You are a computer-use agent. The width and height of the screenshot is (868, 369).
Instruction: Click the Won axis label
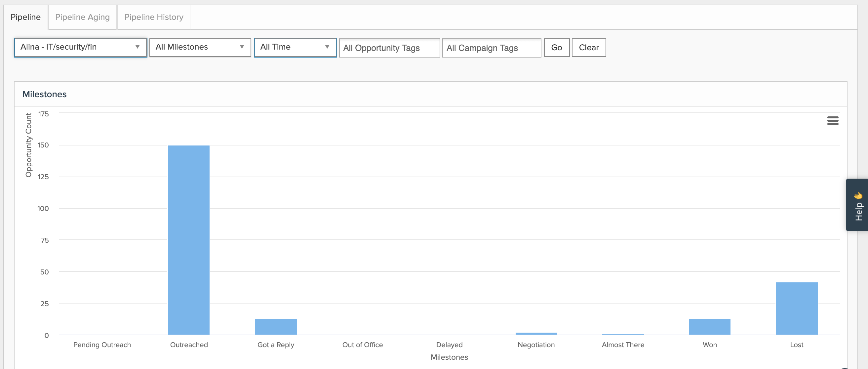[x=710, y=345]
